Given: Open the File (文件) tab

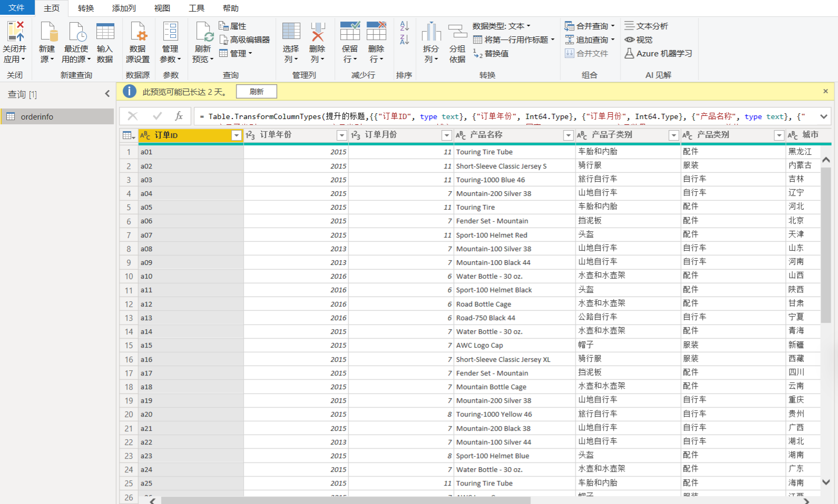Looking at the screenshot, I should click(17, 8).
